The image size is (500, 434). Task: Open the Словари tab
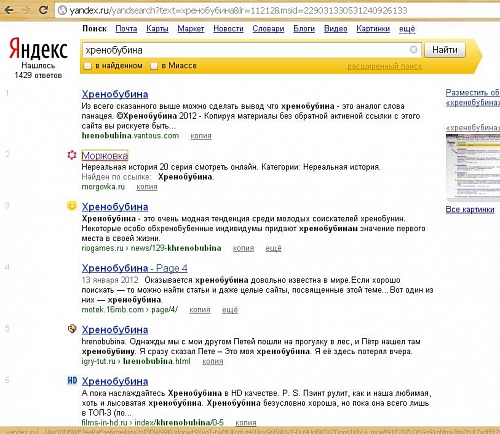point(268,29)
